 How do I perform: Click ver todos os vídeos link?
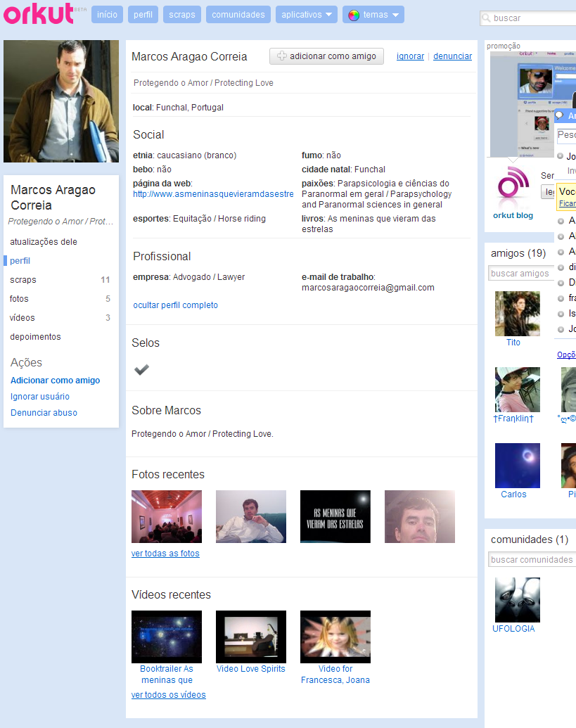coord(169,694)
